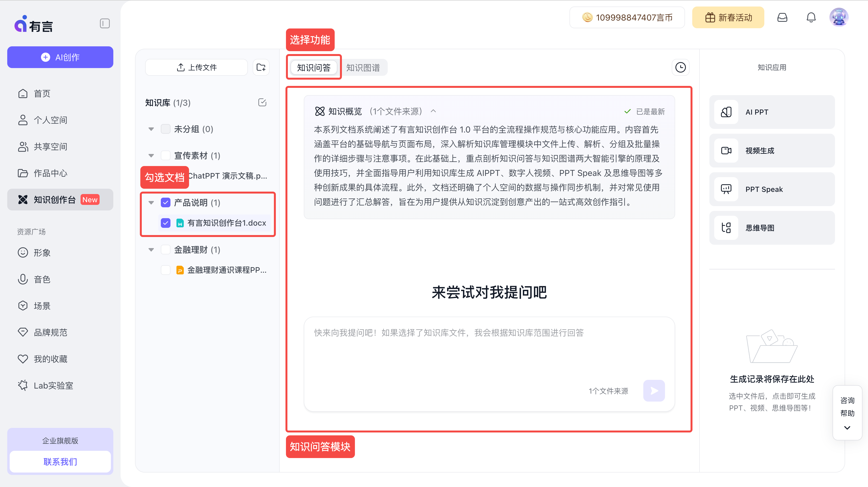Collapse the 金融理财 tree node
Viewport: 868px width, 487px height.
click(x=151, y=250)
